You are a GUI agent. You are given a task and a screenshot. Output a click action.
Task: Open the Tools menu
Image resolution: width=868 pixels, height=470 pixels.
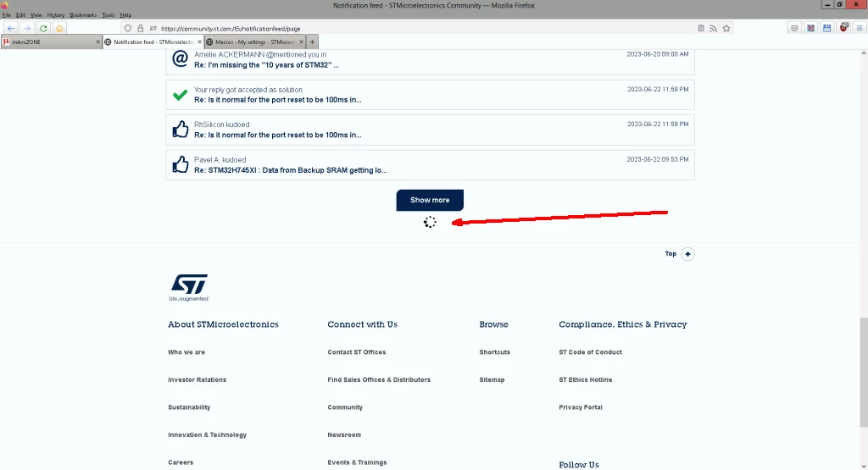click(108, 15)
